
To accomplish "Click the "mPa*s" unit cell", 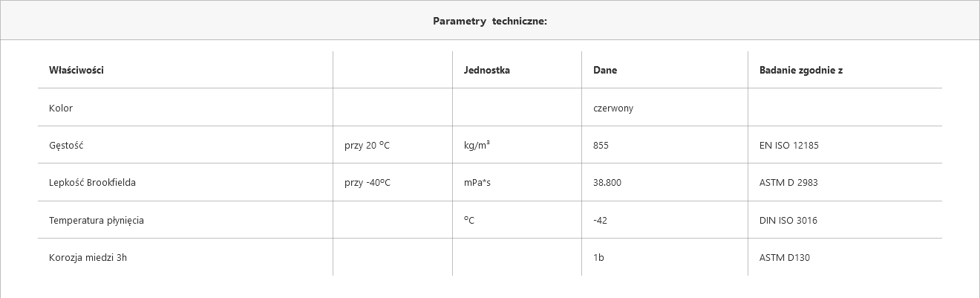I will pyautogui.click(x=477, y=183).
